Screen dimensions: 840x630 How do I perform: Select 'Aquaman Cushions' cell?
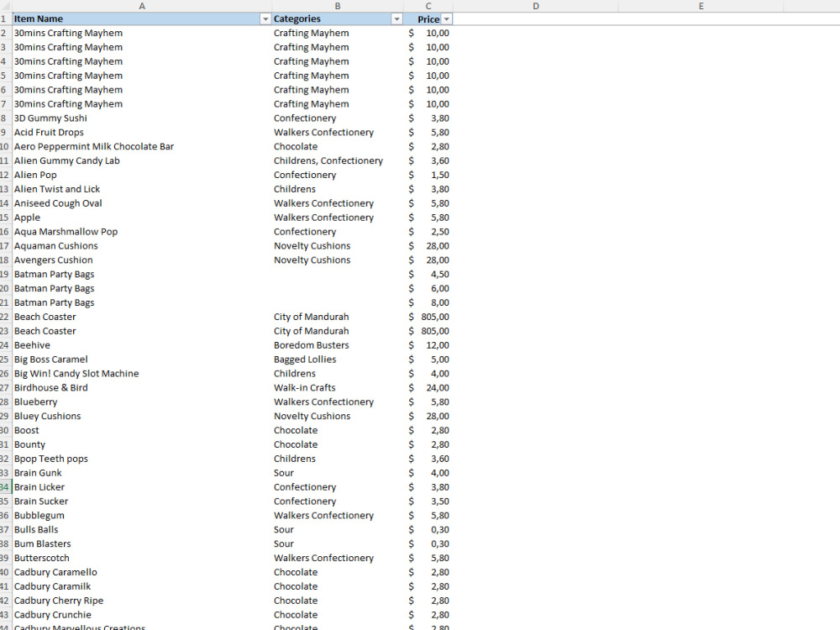(x=142, y=246)
